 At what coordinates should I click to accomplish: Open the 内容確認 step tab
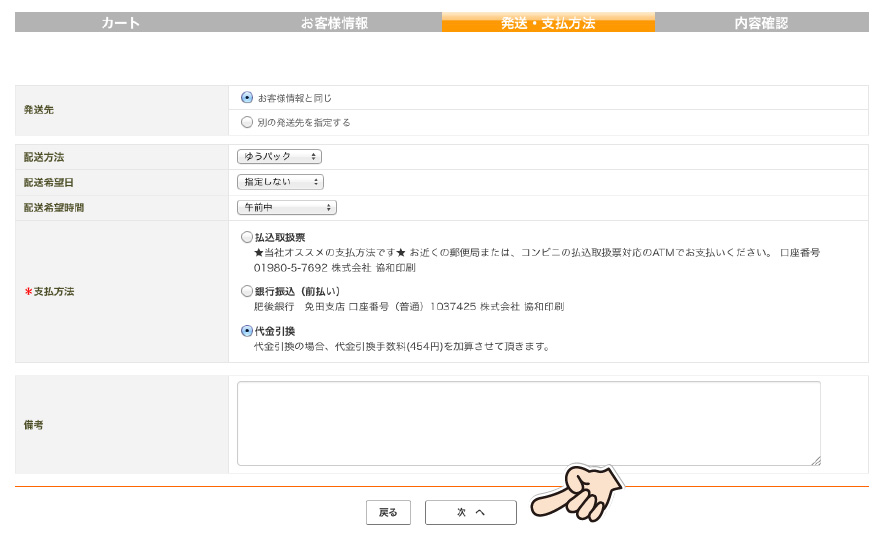coord(761,22)
